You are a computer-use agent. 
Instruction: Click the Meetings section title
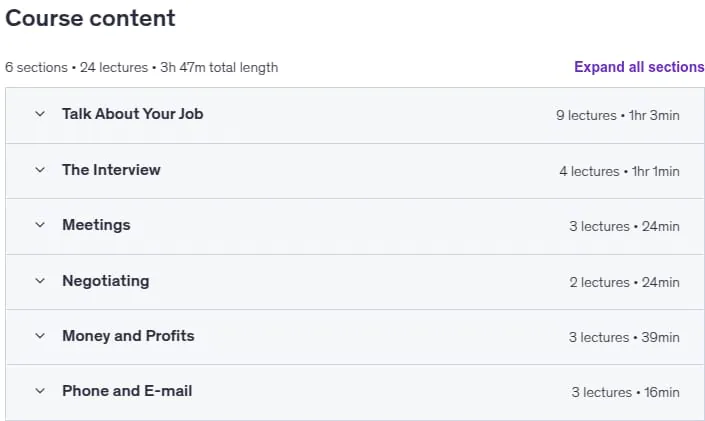click(x=96, y=225)
